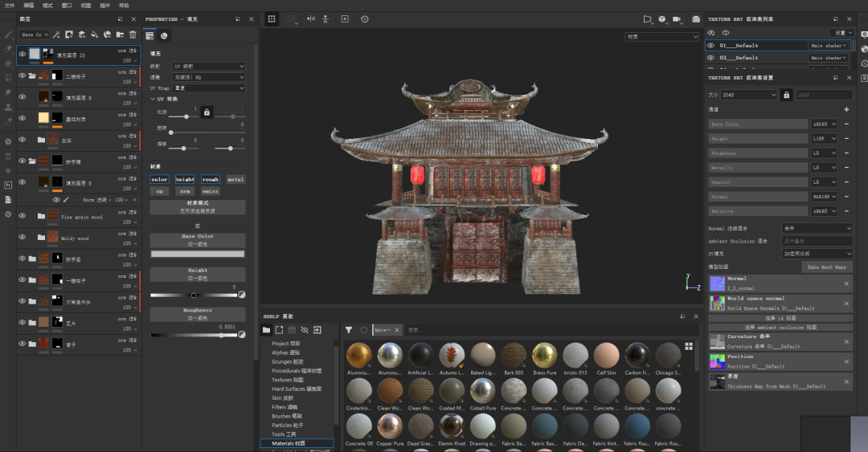Viewport: 868px width, 452px height.
Task: Toggle the metal material channel button
Action: coord(235,180)
